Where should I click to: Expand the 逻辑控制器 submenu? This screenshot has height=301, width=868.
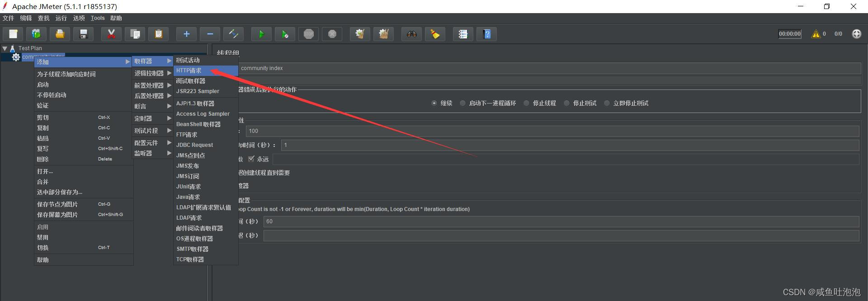click(153, 73)
